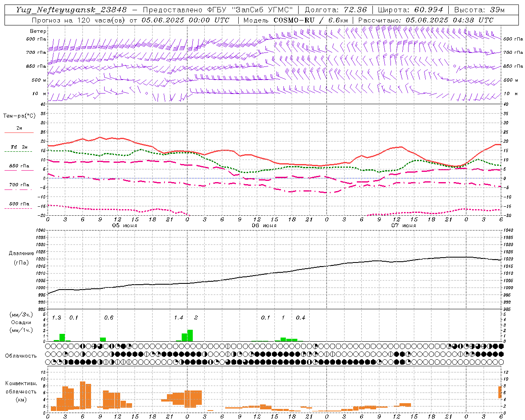Image resolution: width=525 pixels, height=420 pixels.
Task: Click the dotted 500 гПа legend line under Тем-ра
Action: coord(18,209)
